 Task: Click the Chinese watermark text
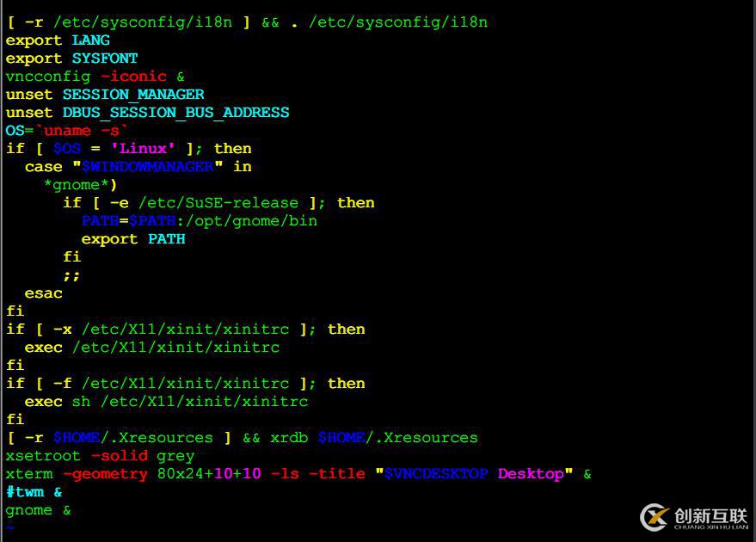pos(710,515)
